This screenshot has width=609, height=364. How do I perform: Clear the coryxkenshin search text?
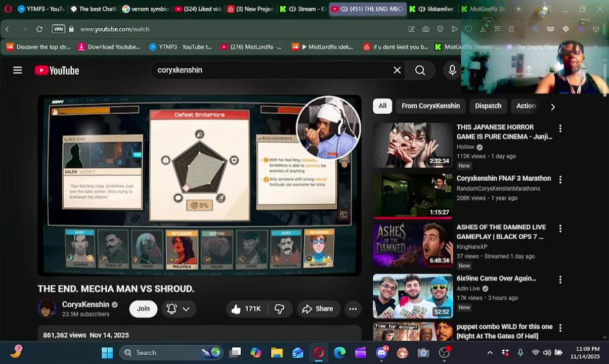(x=397, y=70)
